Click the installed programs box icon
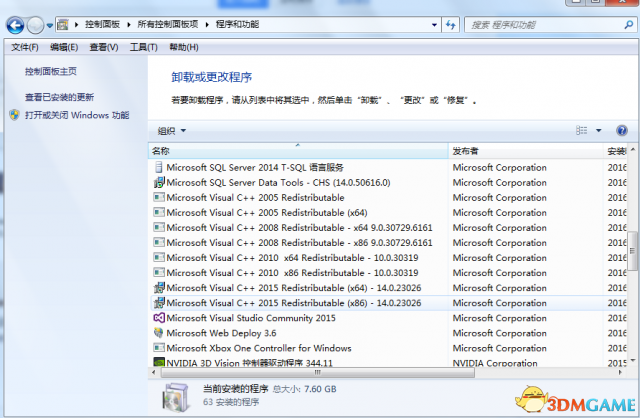The image size is (640, 418). (176, 397)
